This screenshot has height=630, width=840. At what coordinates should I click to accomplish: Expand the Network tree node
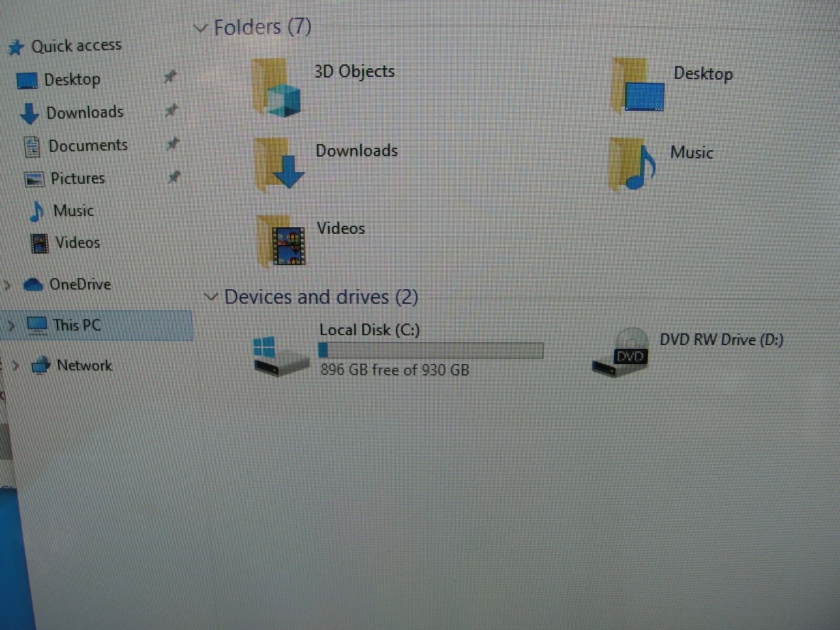click(x=17, y=365)
